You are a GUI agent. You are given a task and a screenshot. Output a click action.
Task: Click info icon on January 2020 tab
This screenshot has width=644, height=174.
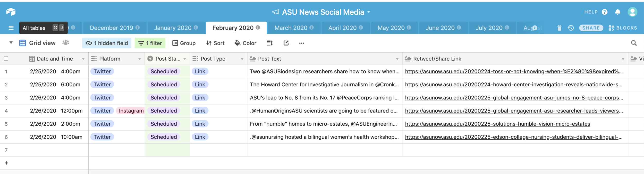[x=196, y=28]
